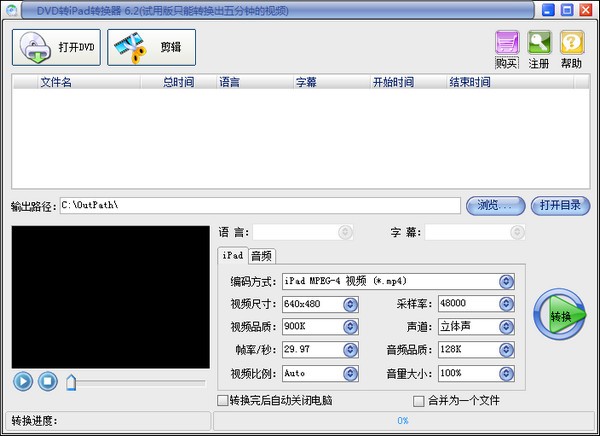Image resolution: width=600 pixels, height=436 pixels.
Task: Minimize the converter window
Action: click(x=548, y=10)
